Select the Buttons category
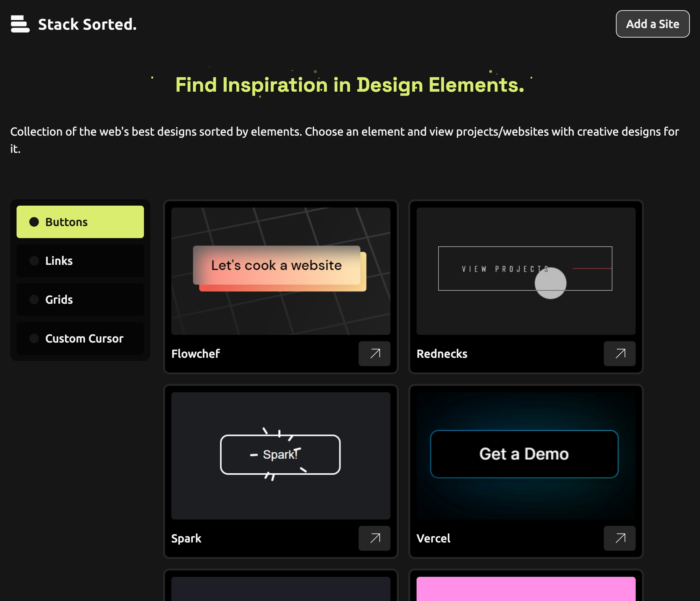This screenshot has height=601, width=700. [80, 222]
